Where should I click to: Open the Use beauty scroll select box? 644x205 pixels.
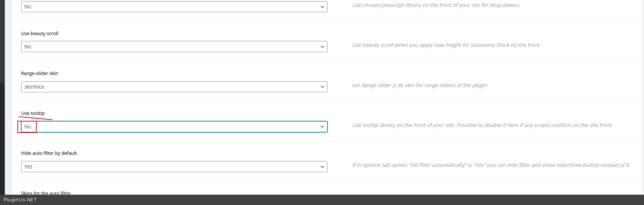(174, 47)
